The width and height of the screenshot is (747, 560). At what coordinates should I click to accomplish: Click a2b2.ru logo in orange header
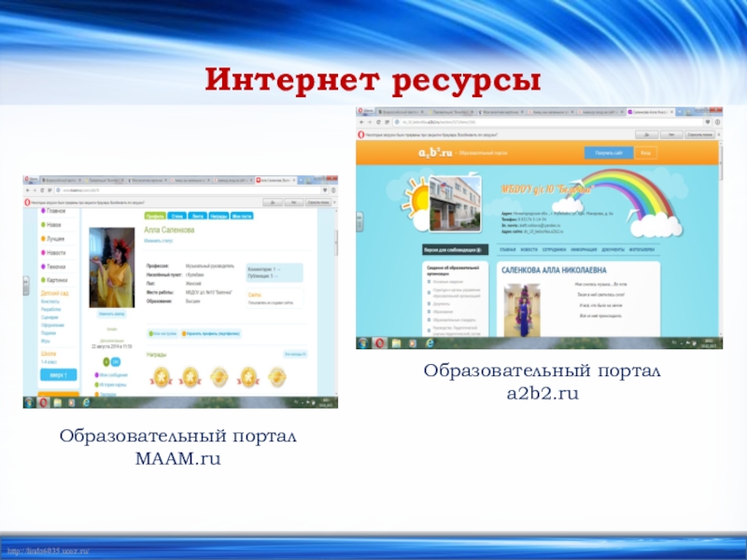435,153
